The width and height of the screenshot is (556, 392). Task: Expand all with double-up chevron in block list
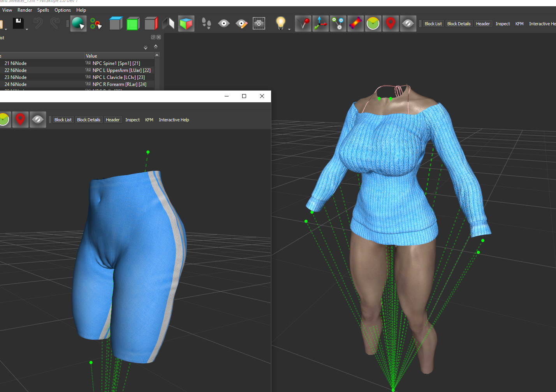(x=156, y=46)
